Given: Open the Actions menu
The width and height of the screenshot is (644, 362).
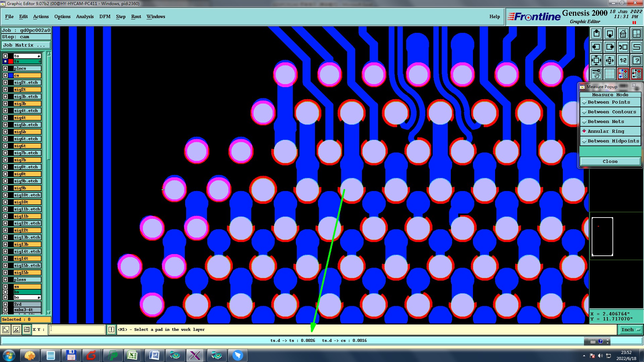Looking at the screenshot, I should click(41, 16).
